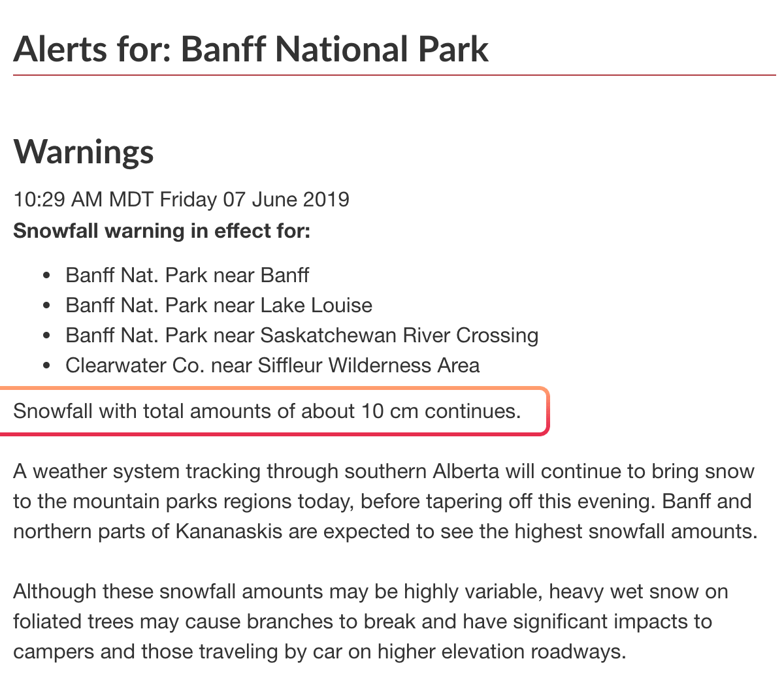Click the "Alerts for: Banff National Park" heading
Image resolution: width=784 pixels, height=678 pixels.
pos(251,49)
